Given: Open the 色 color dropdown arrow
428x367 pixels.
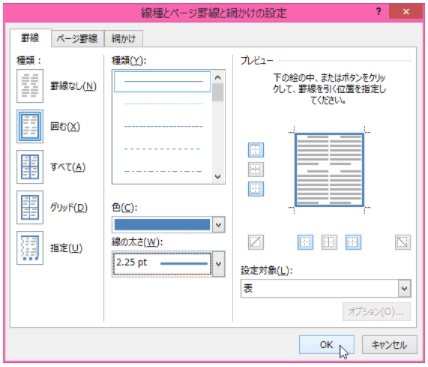Looking at the screenshot, I should [x=219, y=225].
